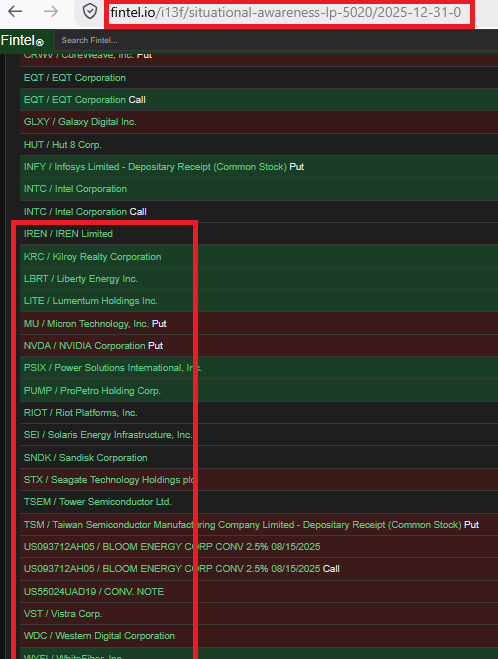Open GLXY / Galaxy Digital Inc. link
This screenshot has height=659, width=498.
(x=80, y=122)
